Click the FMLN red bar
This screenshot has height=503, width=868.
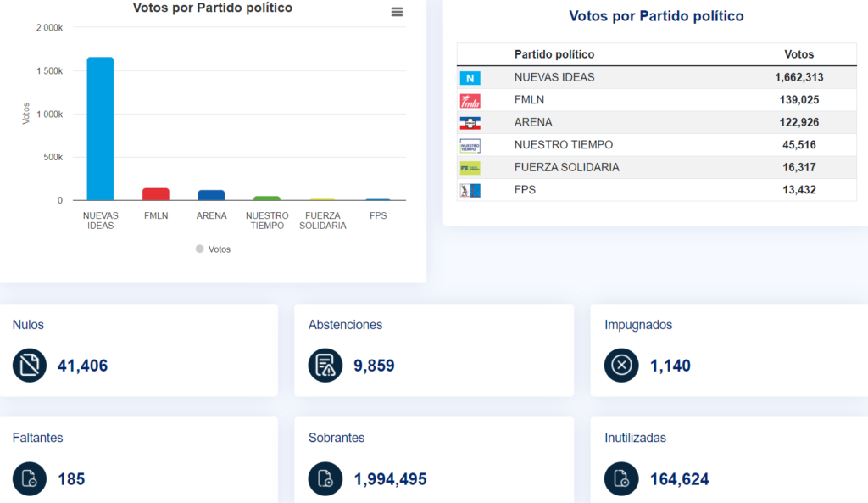tap(156, 194)
